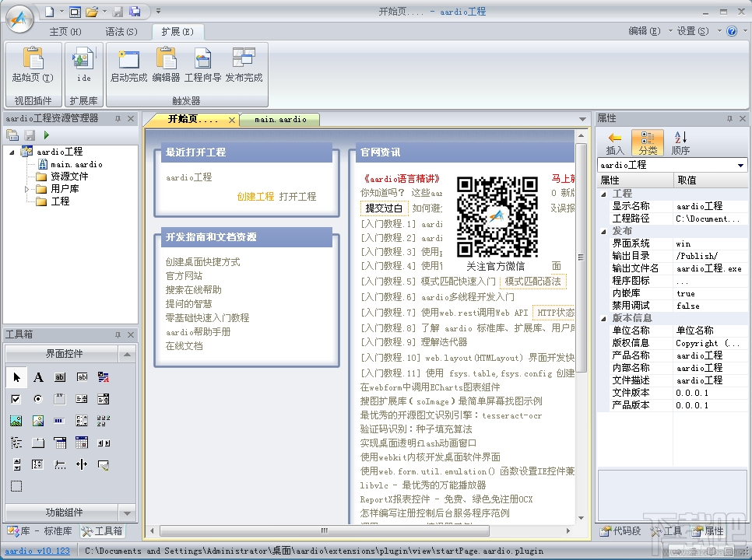Select the radio button control in toolbox

tap(38, 398)
